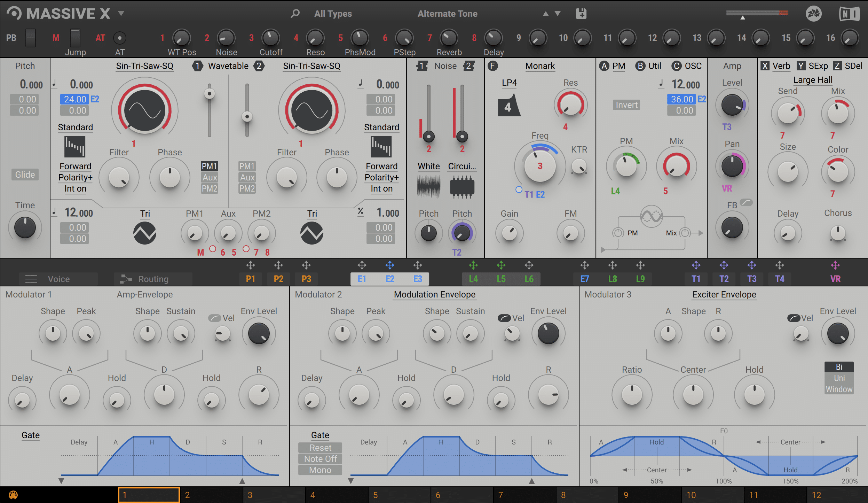
Task: Open the All Types filter menu
Action: (333, 14)
